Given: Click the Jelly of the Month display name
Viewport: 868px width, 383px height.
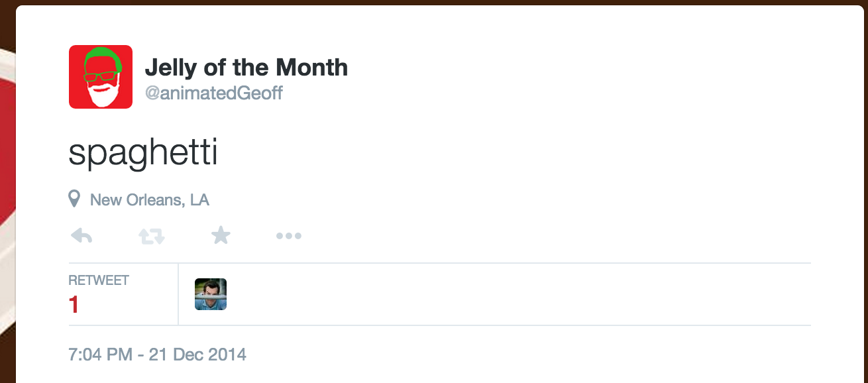Looking at the screenshot, I should click(x=246, y=68).
